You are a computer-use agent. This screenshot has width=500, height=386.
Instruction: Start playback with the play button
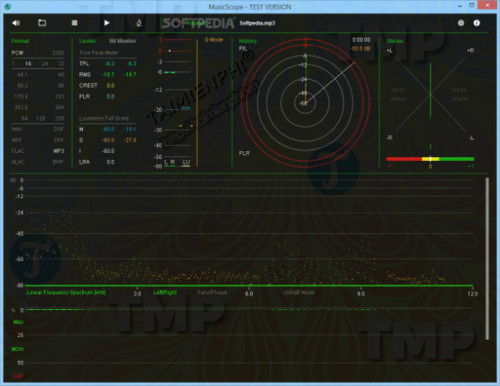[x=107, y=23]
